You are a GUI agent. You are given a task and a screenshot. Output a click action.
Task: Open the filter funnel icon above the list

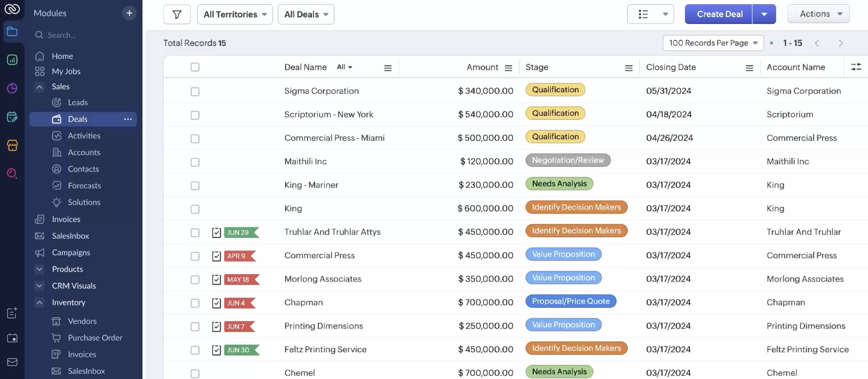click(177, 14)
